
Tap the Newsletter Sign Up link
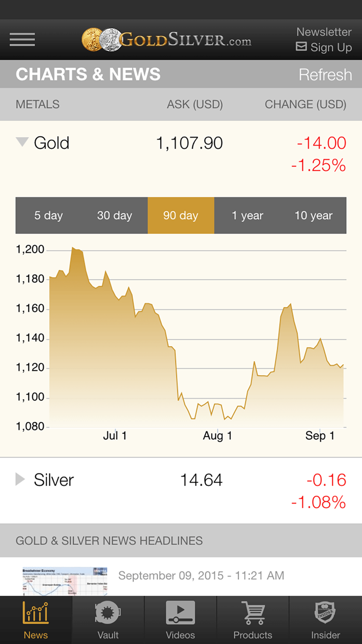(x=324, y=40)
